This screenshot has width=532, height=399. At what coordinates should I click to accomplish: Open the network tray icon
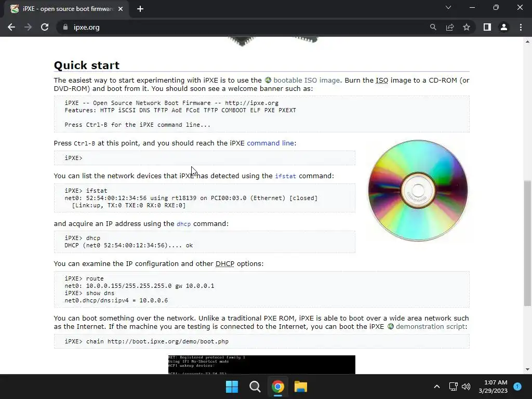pyautogui.click(x=453, y=387)
